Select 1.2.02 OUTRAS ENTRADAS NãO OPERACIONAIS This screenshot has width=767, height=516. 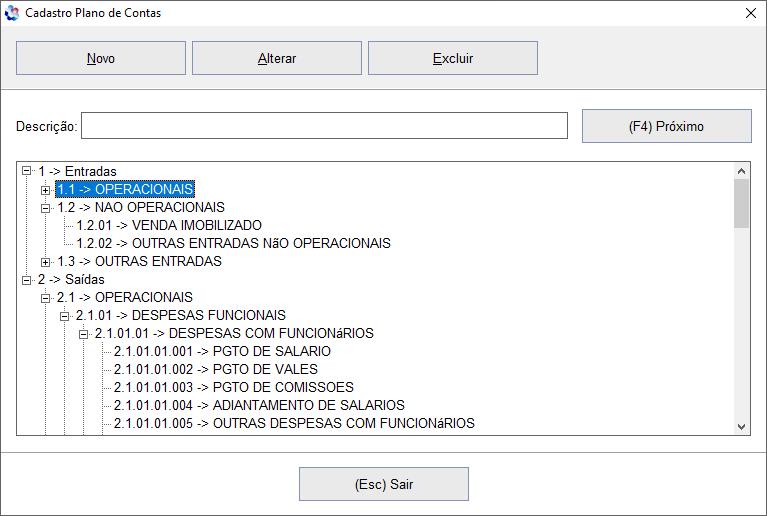233,244
